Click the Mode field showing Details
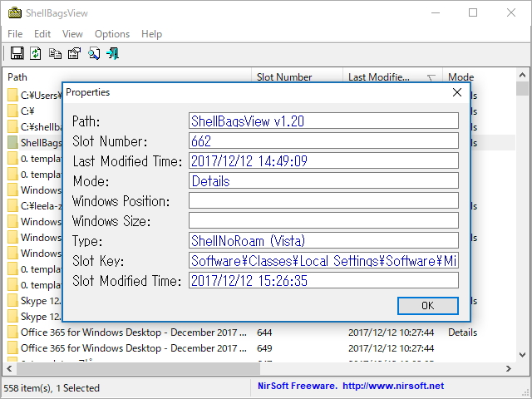532x399 pixels. [323, 180]
